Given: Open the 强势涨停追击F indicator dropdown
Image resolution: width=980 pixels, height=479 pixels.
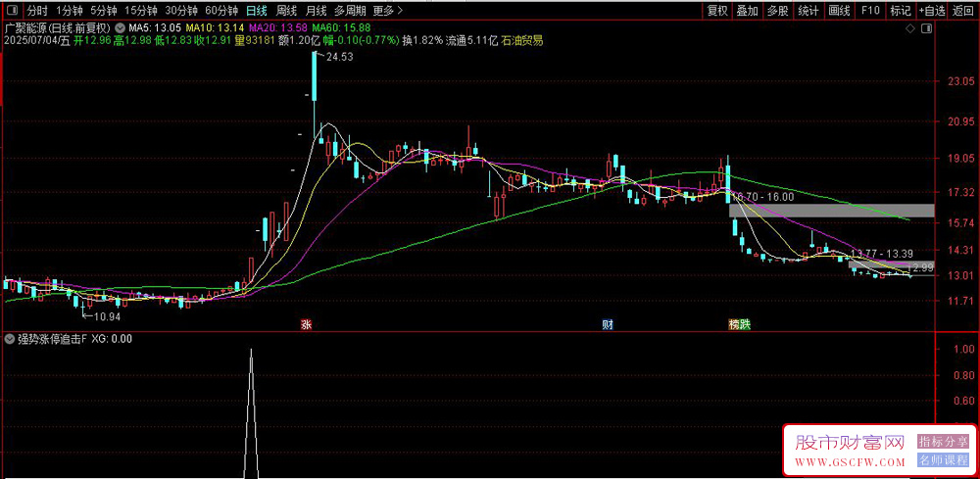Looking at the screenshot, I should 10,339.
